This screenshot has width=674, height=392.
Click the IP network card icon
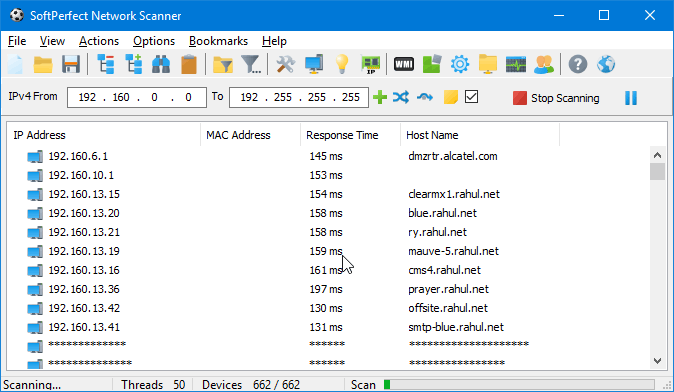click(x=370, y=65)
